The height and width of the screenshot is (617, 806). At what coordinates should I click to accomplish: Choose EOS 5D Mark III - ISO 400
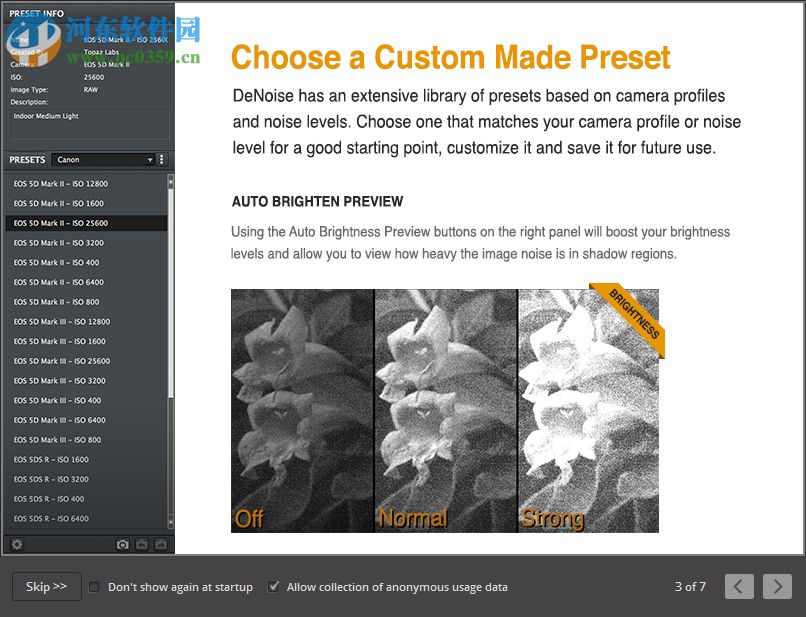[x=86, y=401]
